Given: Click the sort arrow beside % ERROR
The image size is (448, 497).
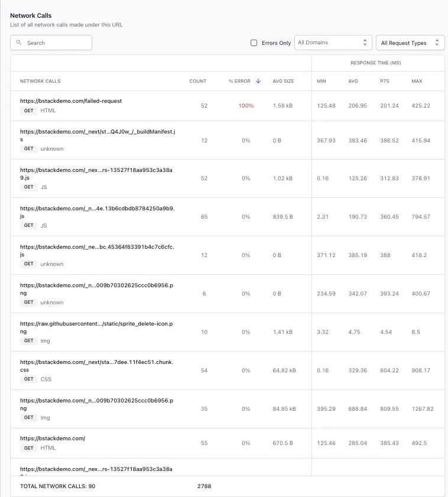Looking at the screenshot, I should coord(258,81).
